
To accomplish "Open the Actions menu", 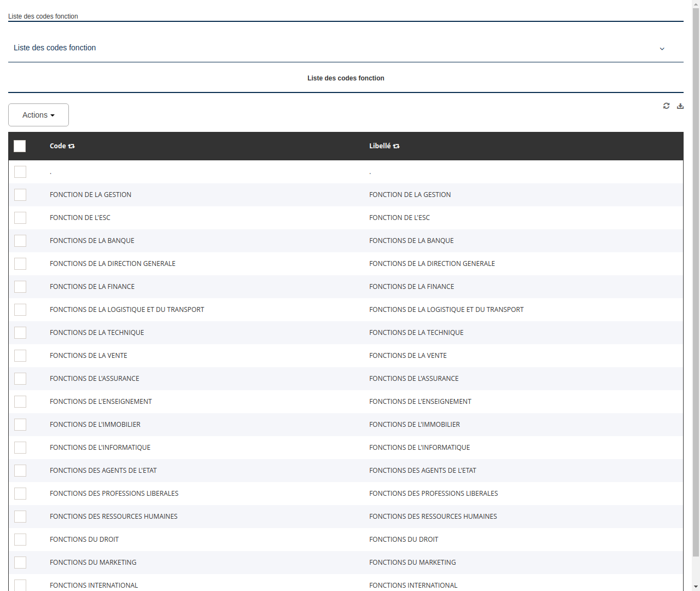I will pyautogui.click(x=38, y=114).
